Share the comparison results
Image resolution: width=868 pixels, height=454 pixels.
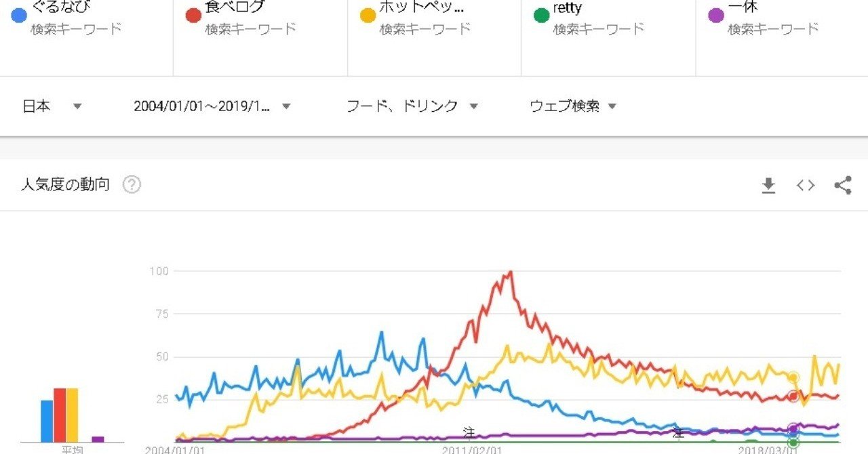click(843, 184)
